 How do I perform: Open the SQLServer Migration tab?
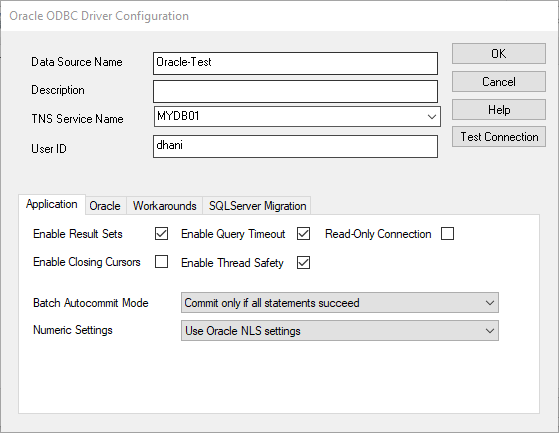point(257,206)
